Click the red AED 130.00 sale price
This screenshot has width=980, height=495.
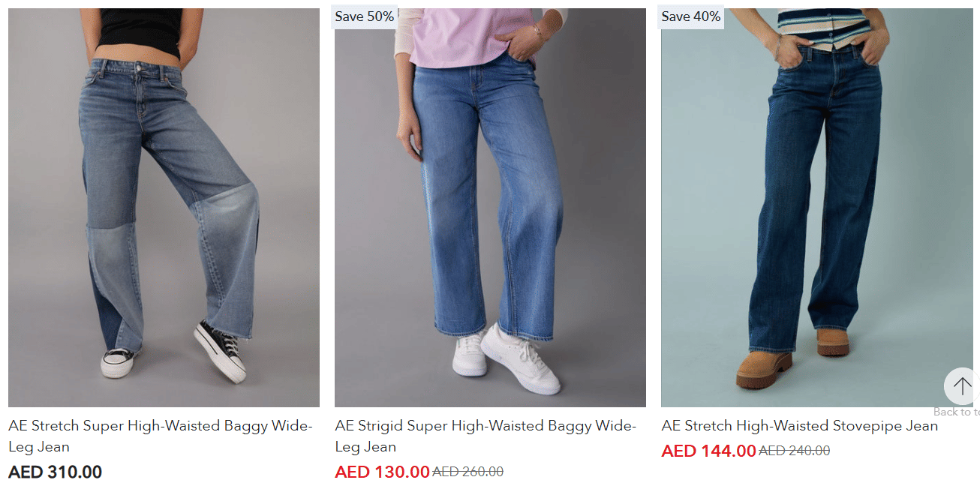(382, 472)
